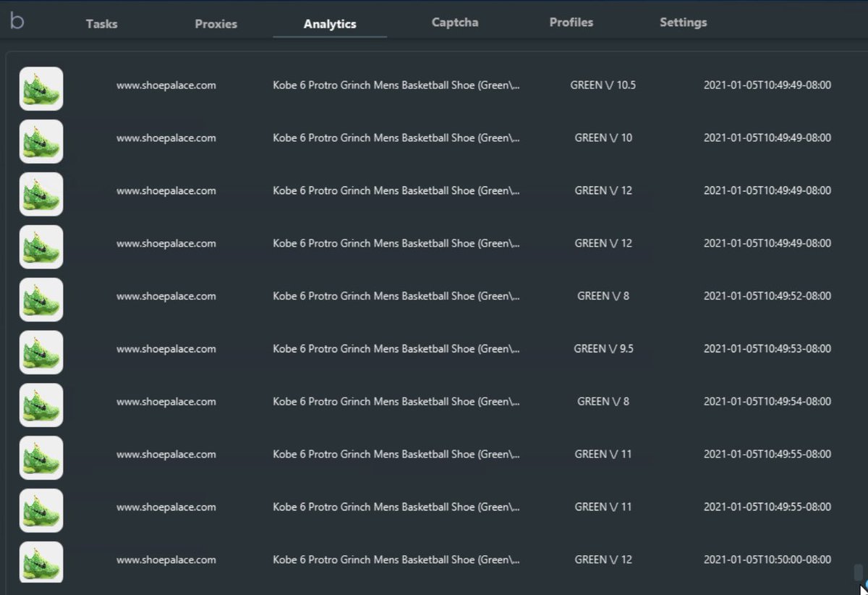Click www.shoepalace.com in the 10:49:52 row
The height and width of the screenshot is (595, 868).
pyautogui.click(x=166, y=296)
